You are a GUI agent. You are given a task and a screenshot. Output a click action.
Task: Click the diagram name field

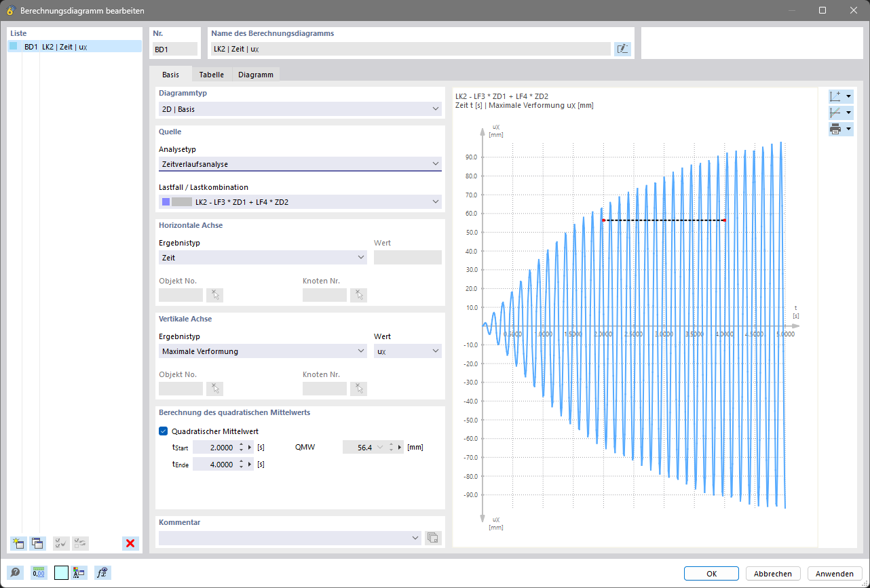pyautogui.click(x=411, y=49)
